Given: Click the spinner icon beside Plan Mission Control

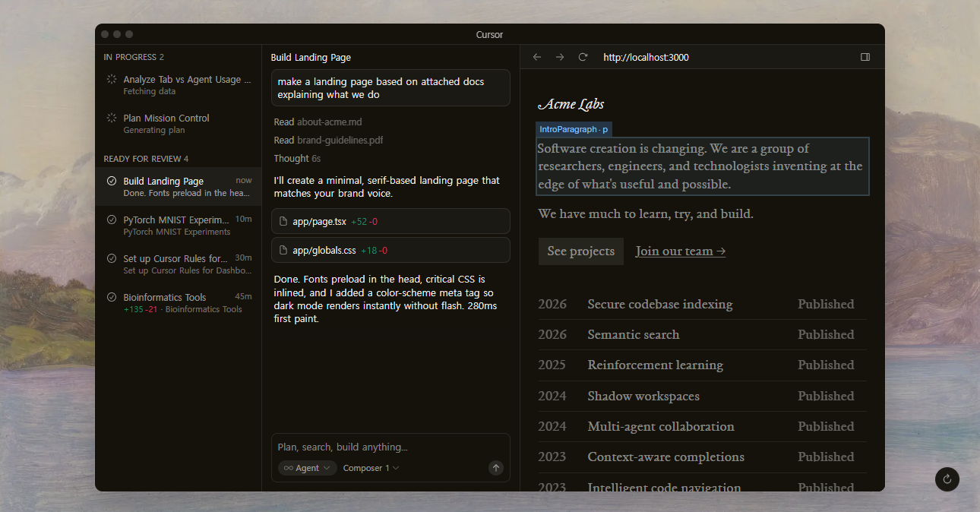Looking at the screenshot, I should (x=112, y=118).
